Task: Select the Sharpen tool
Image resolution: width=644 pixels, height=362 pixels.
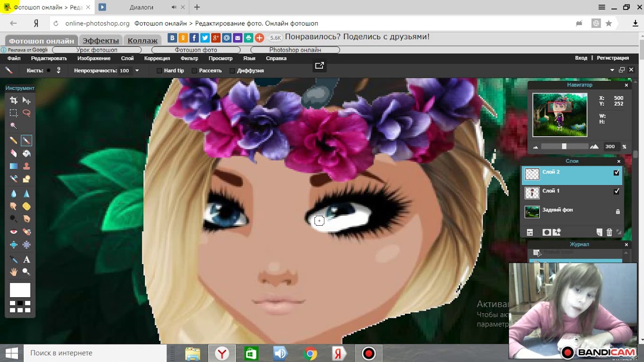Action: click(x=27, y=193)
